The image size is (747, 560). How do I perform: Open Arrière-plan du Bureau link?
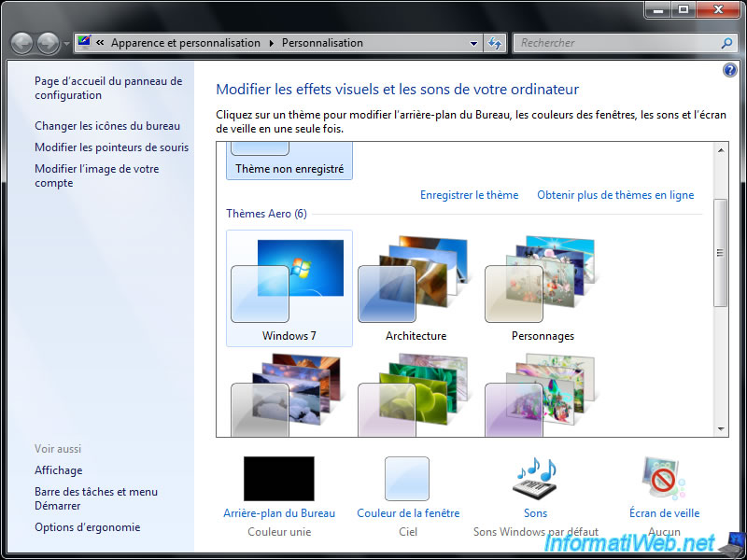point(279,513)
